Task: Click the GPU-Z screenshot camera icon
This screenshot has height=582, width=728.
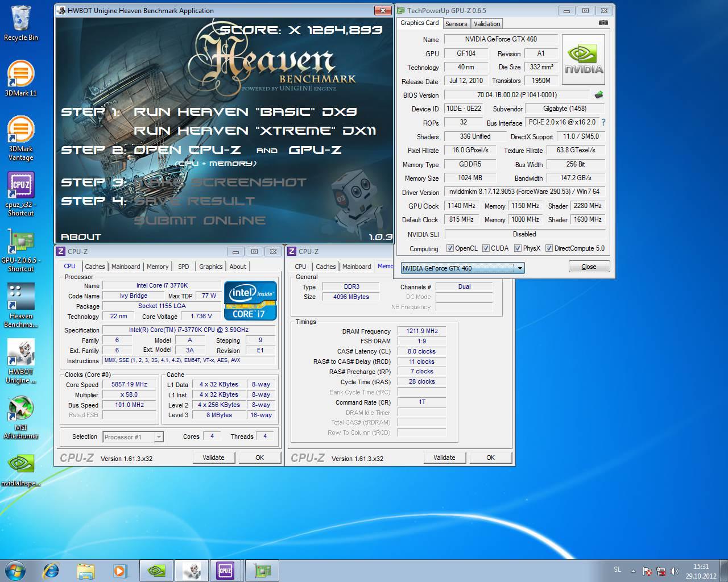Action: point(603,23)
